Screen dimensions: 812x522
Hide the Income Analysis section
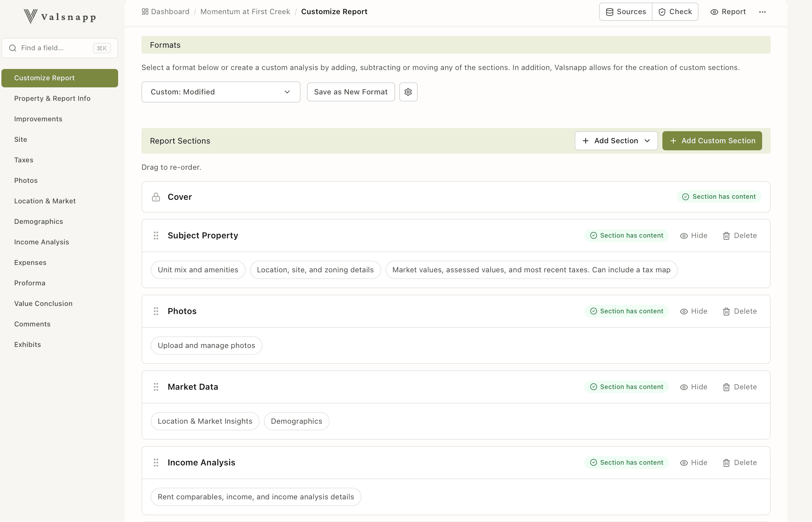pyautogui.click(x=694, y=463)
